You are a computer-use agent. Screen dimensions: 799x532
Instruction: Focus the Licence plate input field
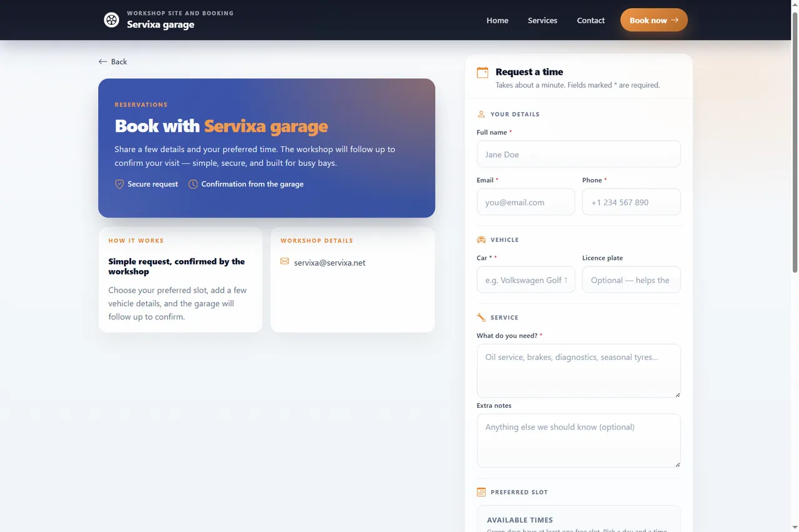tap(631, 280)
